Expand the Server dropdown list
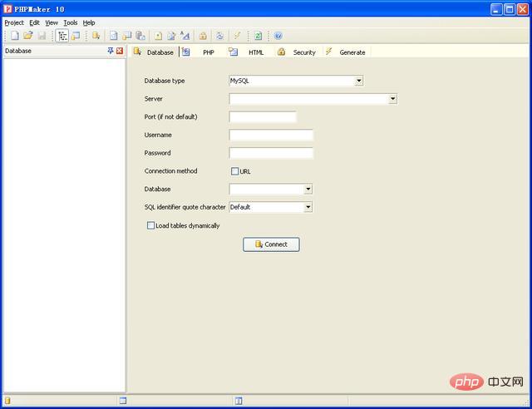The width and height of the screenshot is (532, 409). click(x=392, y=99)
